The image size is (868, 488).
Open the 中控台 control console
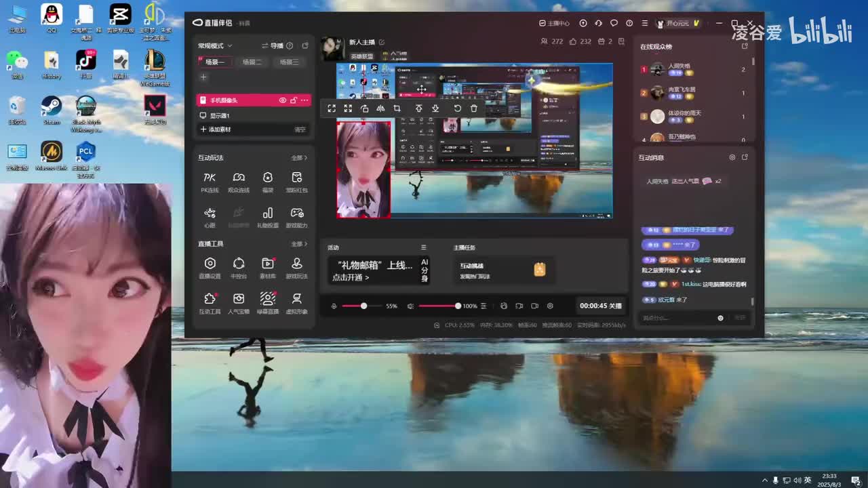[x=239, y=268]
